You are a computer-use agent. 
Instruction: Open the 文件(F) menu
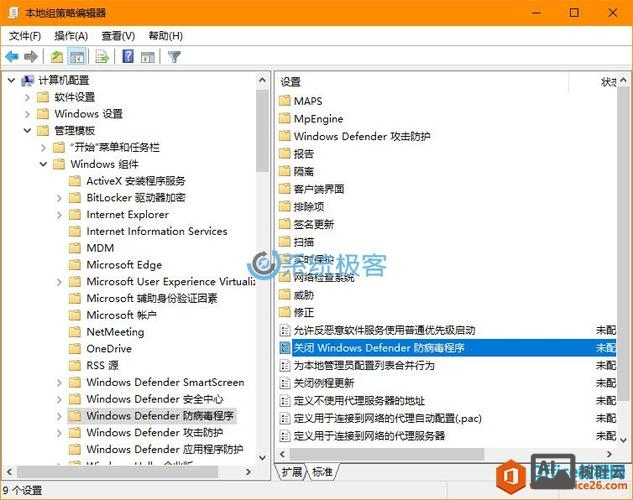25,36
